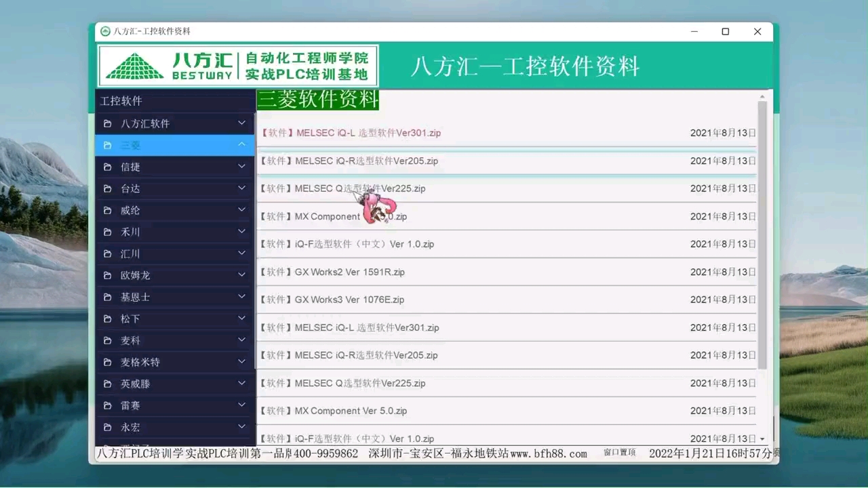Click the folder icon next to 麦科
The height and width of the screenshot is (488, 868).
pos(108,340)
